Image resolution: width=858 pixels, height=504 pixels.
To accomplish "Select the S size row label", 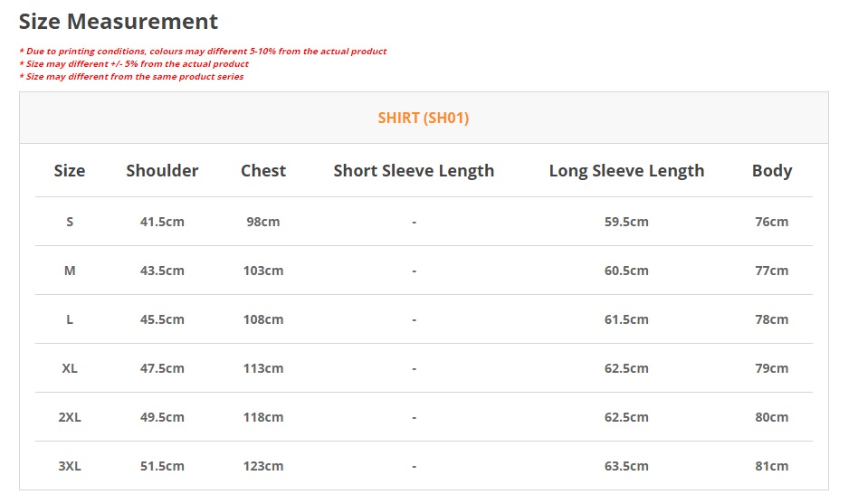I will pos(70,222).
